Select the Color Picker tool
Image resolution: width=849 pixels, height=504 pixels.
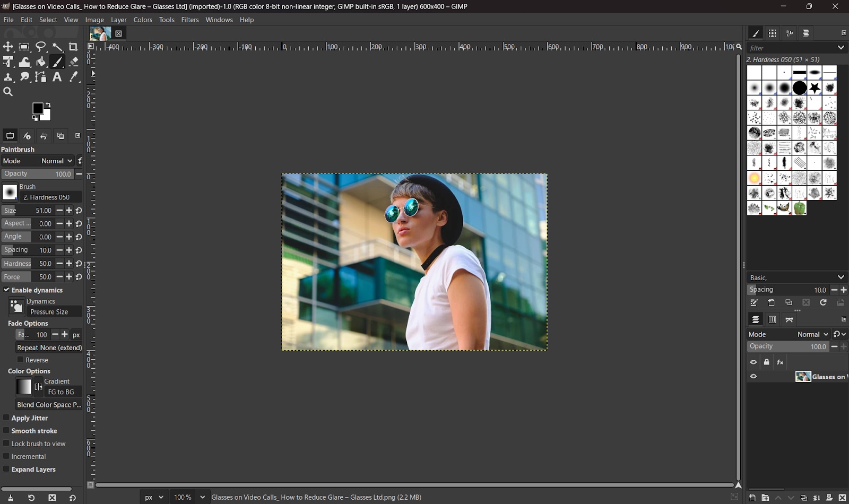point(74,77)
